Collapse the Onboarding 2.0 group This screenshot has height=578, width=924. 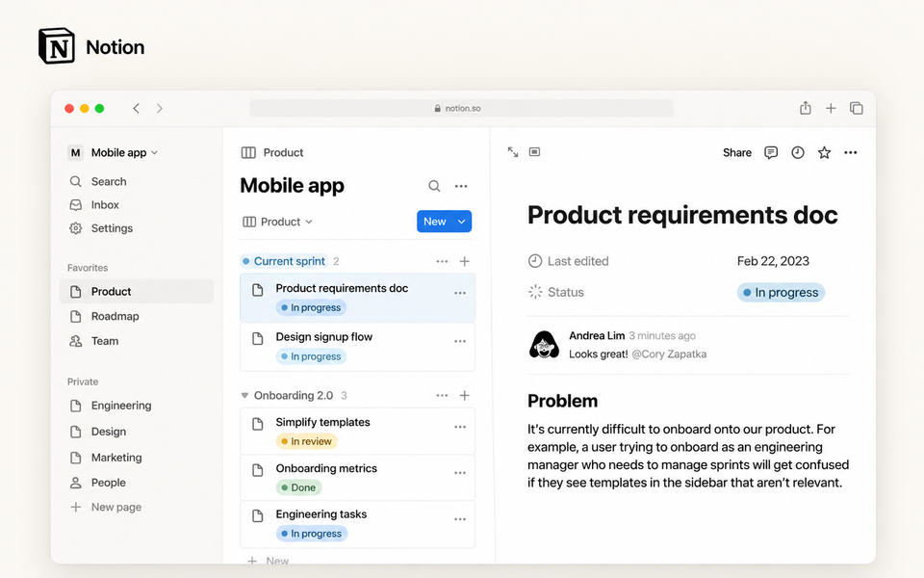coord(244,396)
